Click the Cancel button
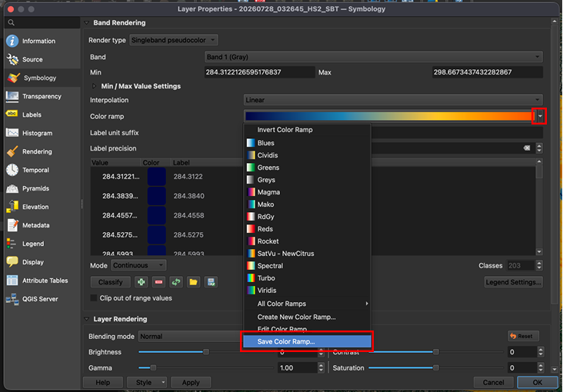This screenshot has width=563, height=392. point(494,382)
